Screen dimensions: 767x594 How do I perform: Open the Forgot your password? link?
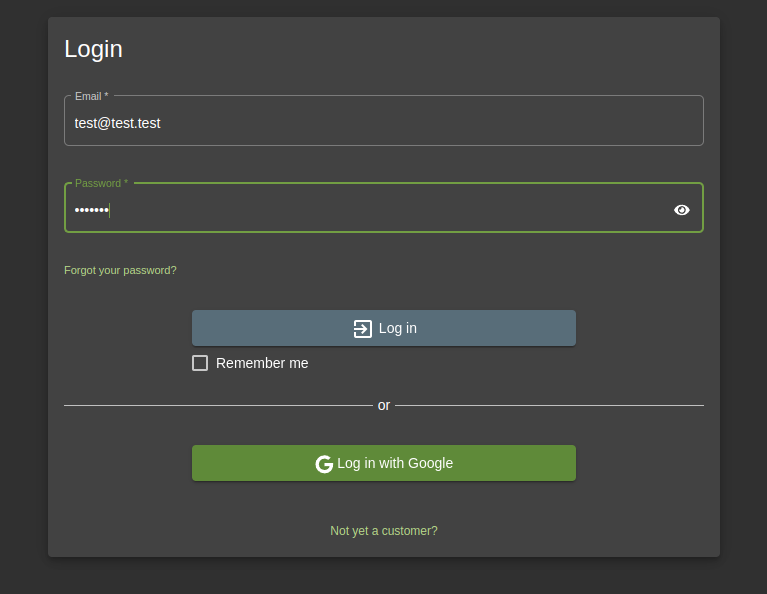click(x=120, y=270)
